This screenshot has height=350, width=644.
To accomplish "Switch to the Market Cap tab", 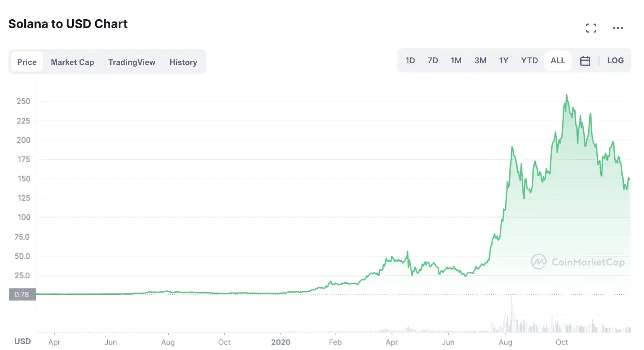I will coord(73,62).
